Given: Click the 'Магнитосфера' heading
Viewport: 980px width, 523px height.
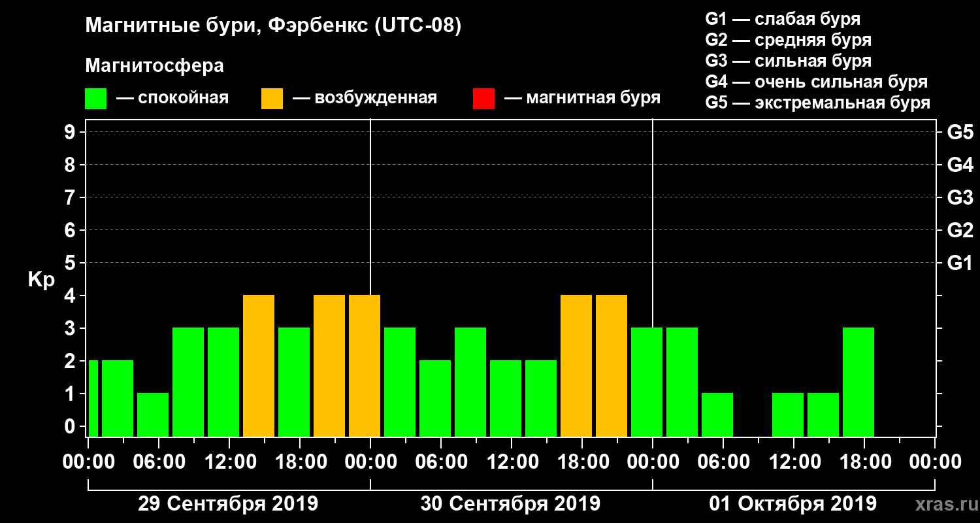Looking at the screenshot, I should pos(154,66).
